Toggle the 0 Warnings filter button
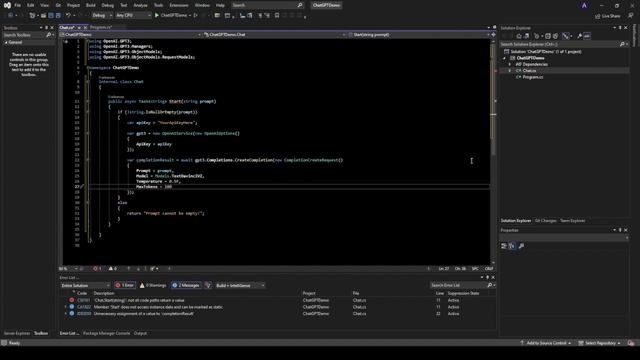Viewport: 640px width, 360px height. coord(153,285)
